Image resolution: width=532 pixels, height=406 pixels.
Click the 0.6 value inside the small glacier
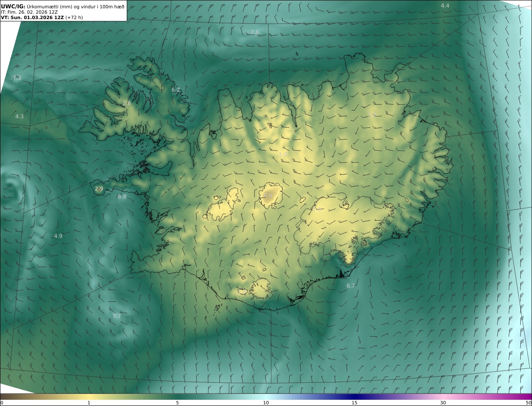pyautogui.click(x=268, y=195)
